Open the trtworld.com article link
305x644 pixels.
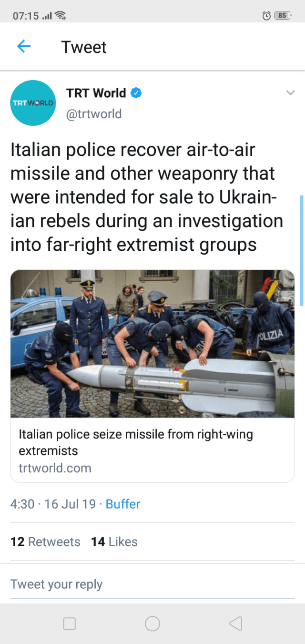pos(55,468)
